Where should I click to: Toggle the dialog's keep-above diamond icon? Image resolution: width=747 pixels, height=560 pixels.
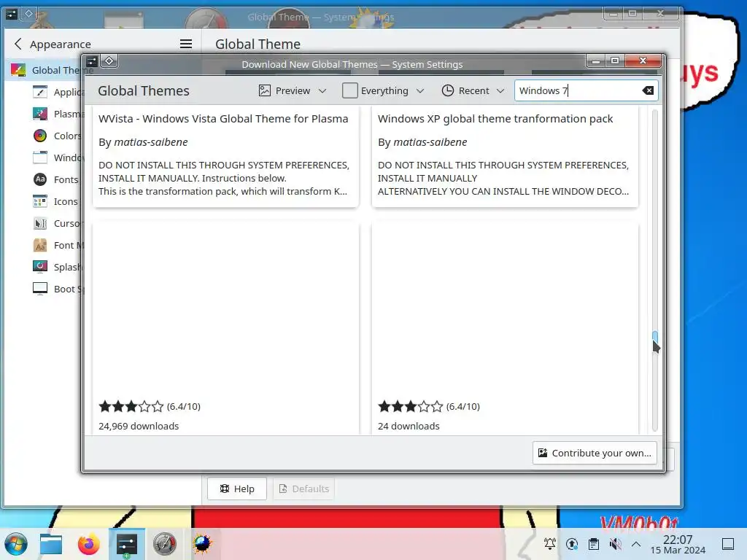point(109,61)
